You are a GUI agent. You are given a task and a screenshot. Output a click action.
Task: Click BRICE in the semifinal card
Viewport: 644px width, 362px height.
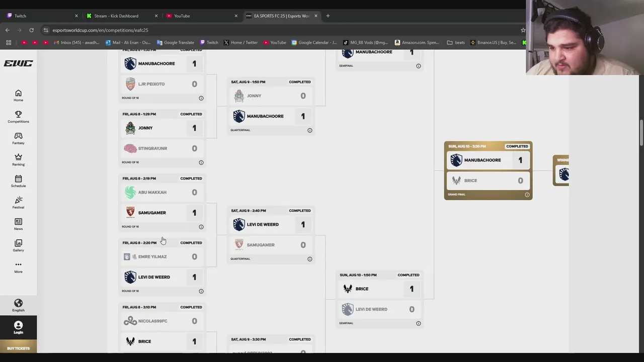[x=362, y=289]
